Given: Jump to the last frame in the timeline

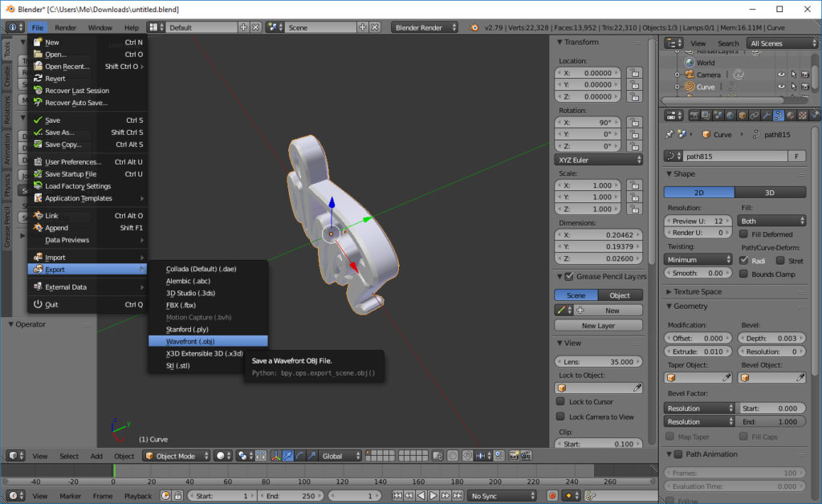Looking at the screenshot, I should coord(458,496).
